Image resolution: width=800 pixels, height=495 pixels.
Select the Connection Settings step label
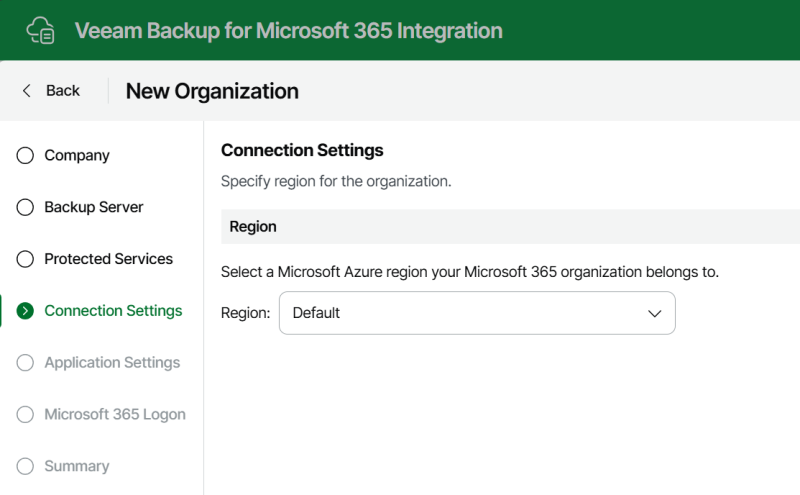coord(113,311)
